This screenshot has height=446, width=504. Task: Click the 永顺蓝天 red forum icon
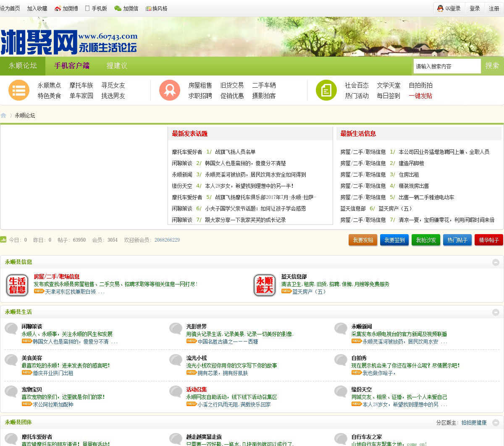pos(265,285)
